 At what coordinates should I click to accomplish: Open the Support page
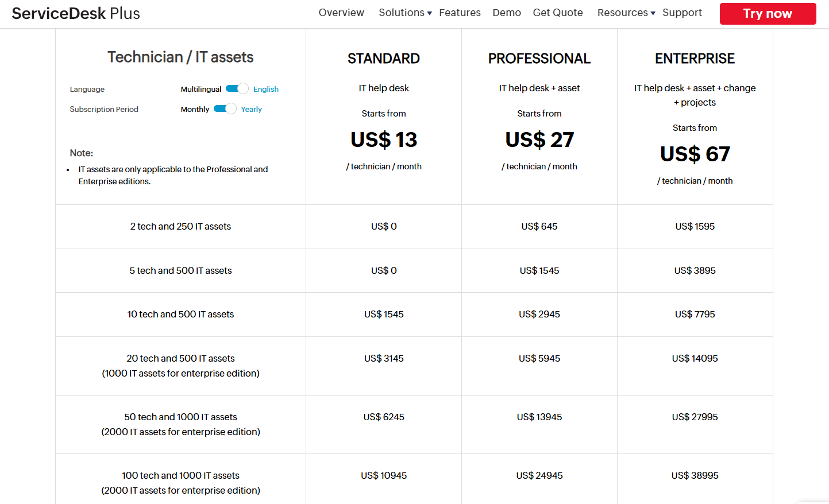pyautogui.click(x=682, y=13)
